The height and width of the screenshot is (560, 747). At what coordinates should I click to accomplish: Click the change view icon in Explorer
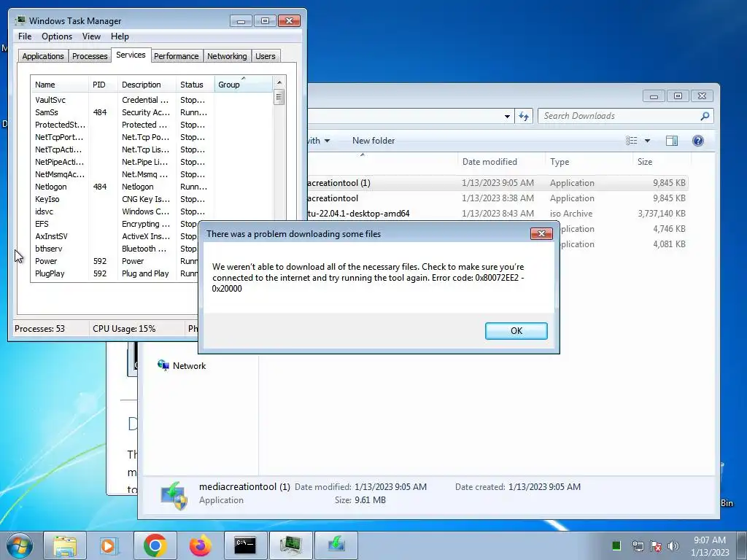coord(631,141)
